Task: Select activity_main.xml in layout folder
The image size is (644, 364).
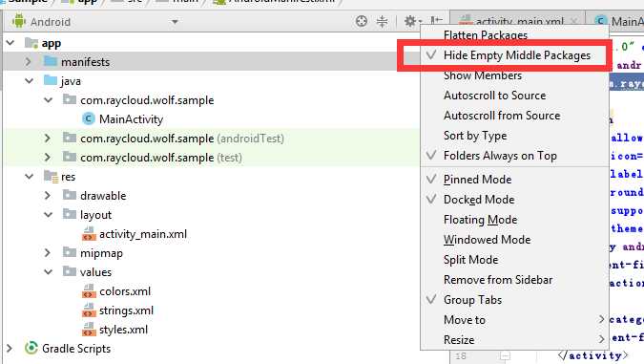Action: tap(143, 234)
